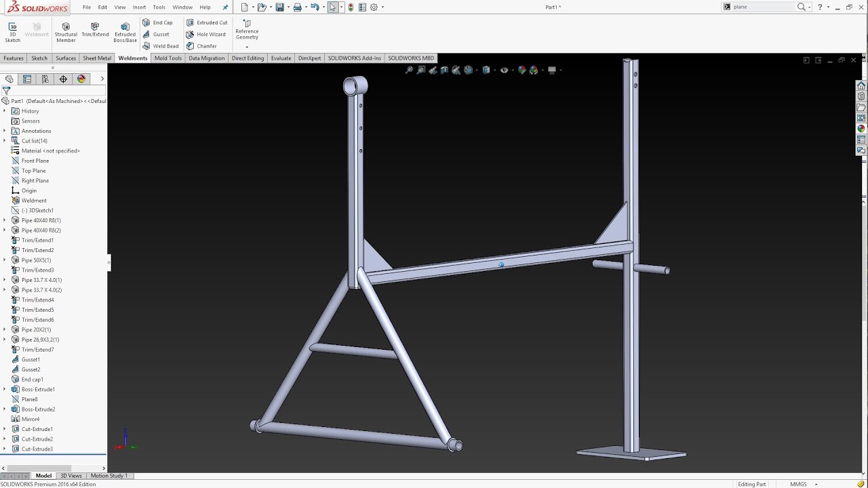
Task: Select Gusset1 in the feature tree
Action: (31, 360)
